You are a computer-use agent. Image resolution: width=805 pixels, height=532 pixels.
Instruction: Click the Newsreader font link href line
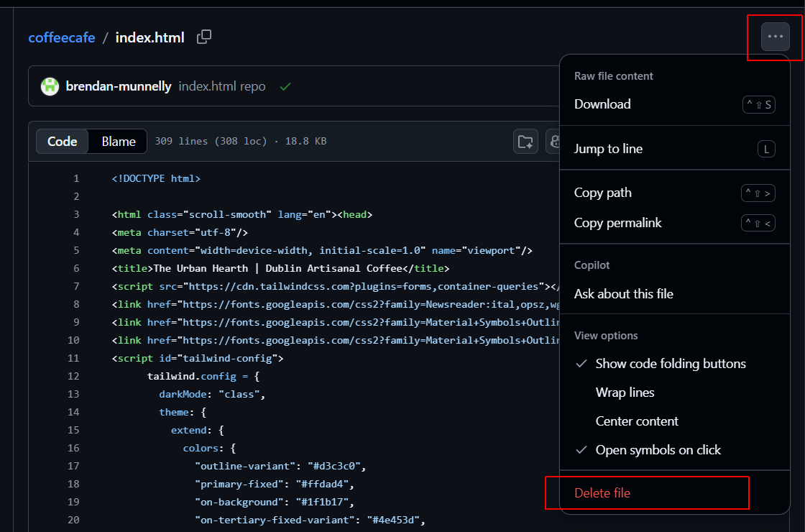coord(335,305)
